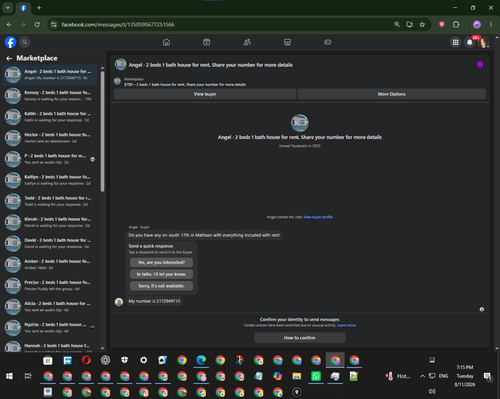
Task: Send quick response 'Yes, are you interested?'
Action: (161, 262)
